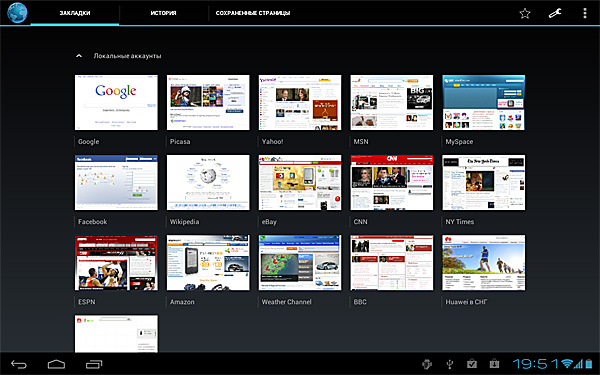The width and height of the screenshot is (600, 375).
Task: Tap the Android back navigation button
Action: [19, 364]
